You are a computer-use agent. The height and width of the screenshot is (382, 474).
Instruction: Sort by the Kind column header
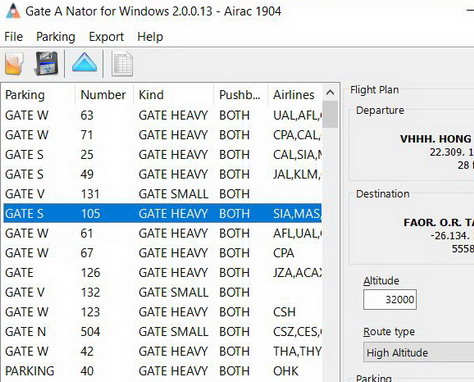point(173,95)
